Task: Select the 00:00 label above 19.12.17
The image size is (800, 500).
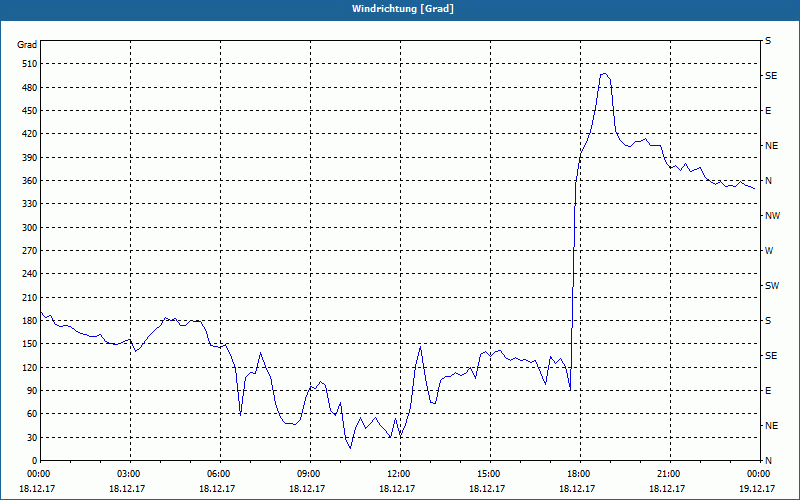Action: (x=759, y=473)
